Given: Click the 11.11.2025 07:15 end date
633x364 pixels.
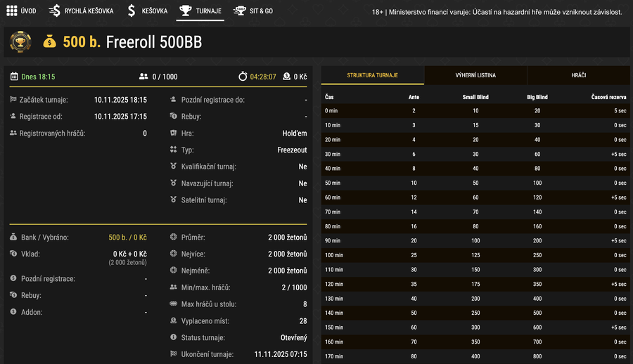Looking at the screenshot, I should click(x=281, y=354).
